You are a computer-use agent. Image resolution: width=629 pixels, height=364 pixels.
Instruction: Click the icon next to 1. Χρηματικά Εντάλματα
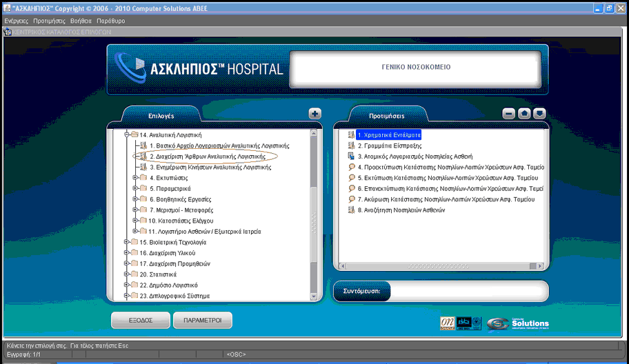pyautogui.click(x=352, y=135)
